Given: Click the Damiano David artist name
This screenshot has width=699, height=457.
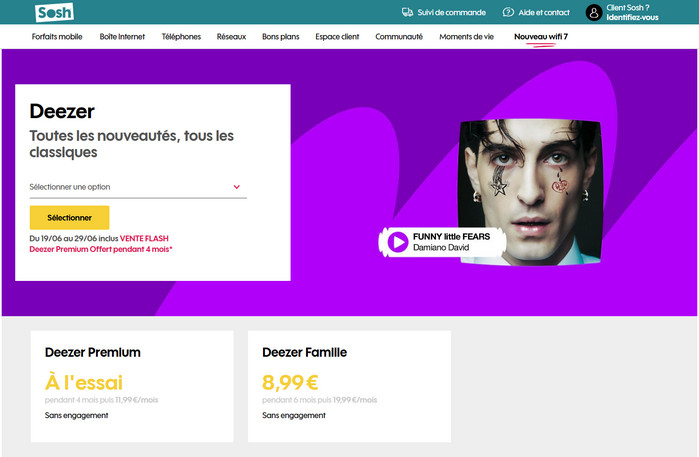Looking at the screenshot, I should (441, 247).
